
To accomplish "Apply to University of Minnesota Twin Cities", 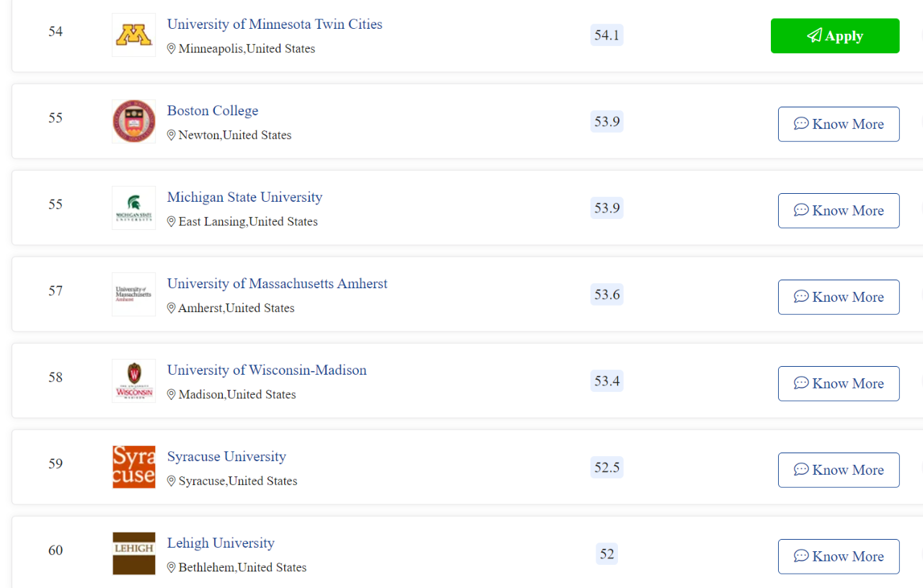I will point(835,36).
